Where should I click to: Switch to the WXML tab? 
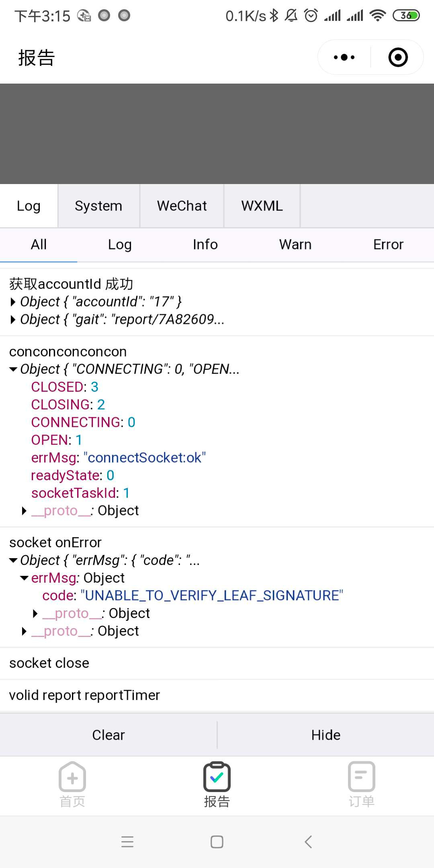(x=262, y=206)
